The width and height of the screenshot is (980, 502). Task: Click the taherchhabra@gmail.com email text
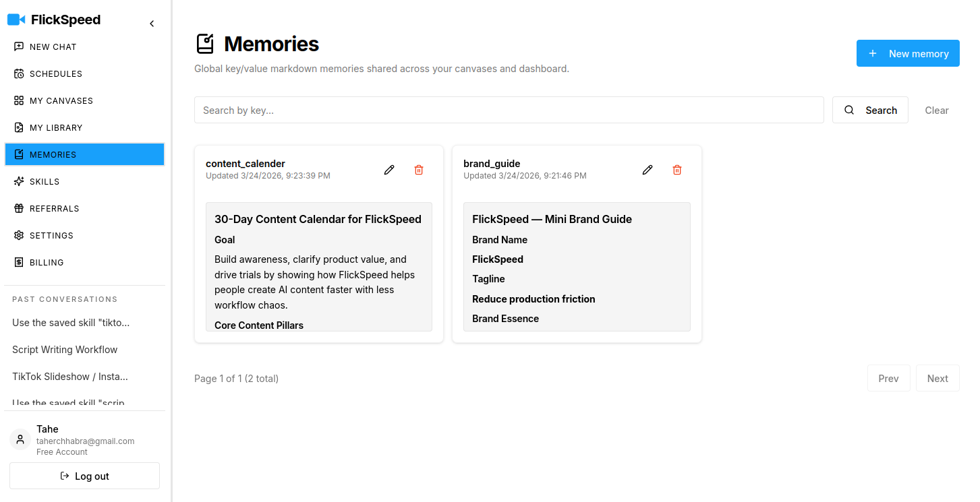tap(85, 441)
